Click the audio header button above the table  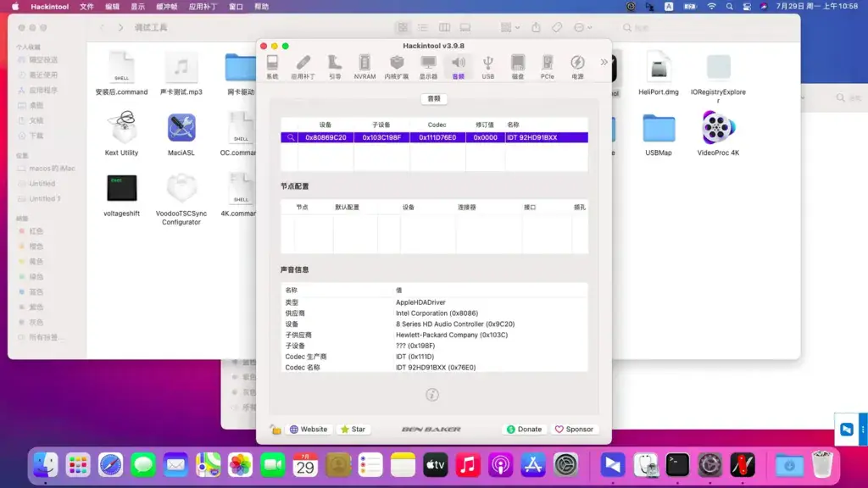434,98
